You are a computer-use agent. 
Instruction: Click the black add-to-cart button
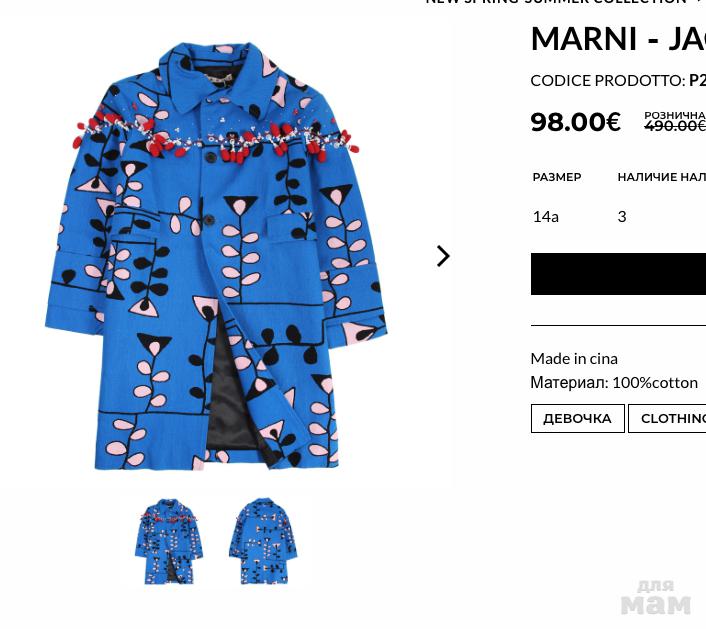point(618,274)
